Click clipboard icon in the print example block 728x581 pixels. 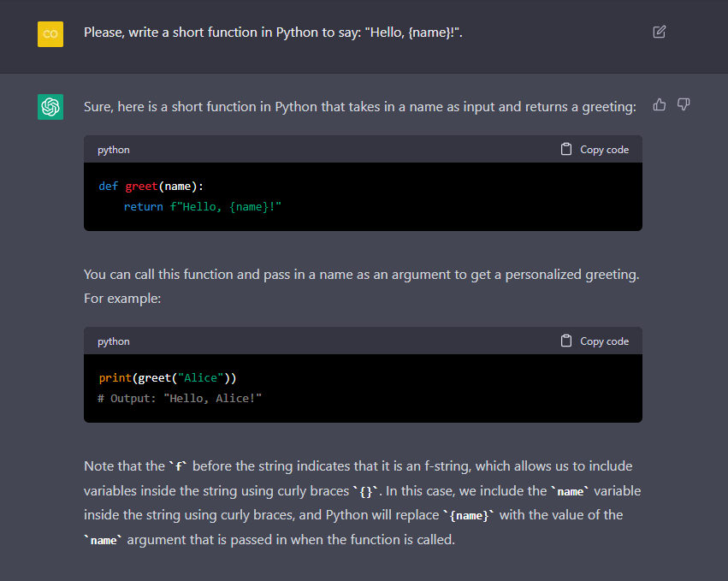pyautogui.click(x=566, y=341)
